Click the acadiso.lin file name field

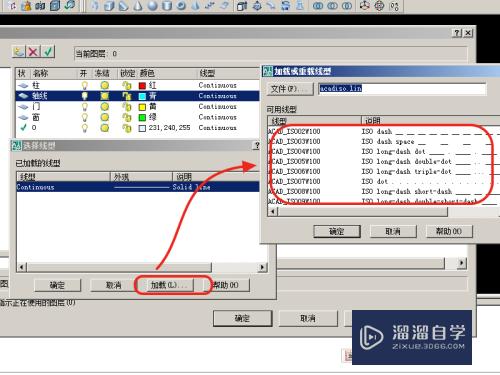(402, 89)
